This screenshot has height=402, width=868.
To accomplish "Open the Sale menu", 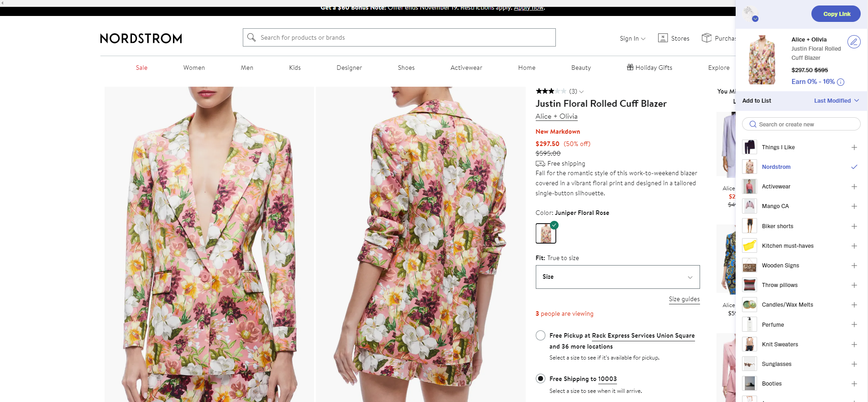I will point(141,68).
